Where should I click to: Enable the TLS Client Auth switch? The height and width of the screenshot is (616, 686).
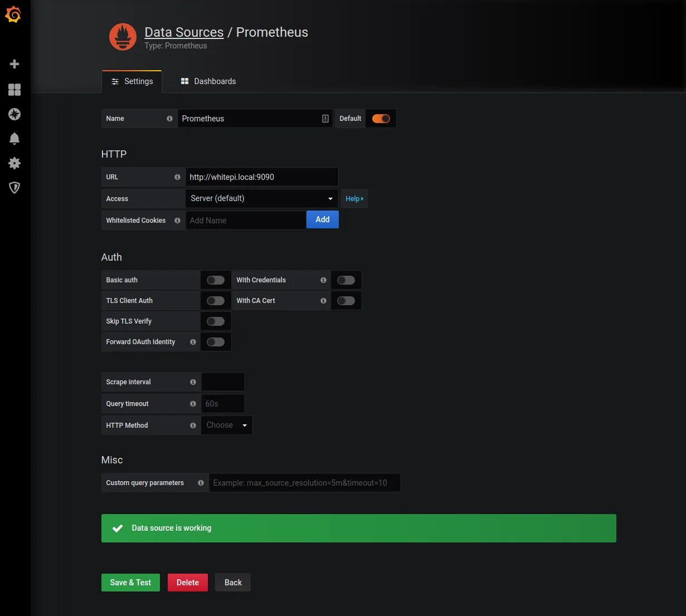[216, 301]
